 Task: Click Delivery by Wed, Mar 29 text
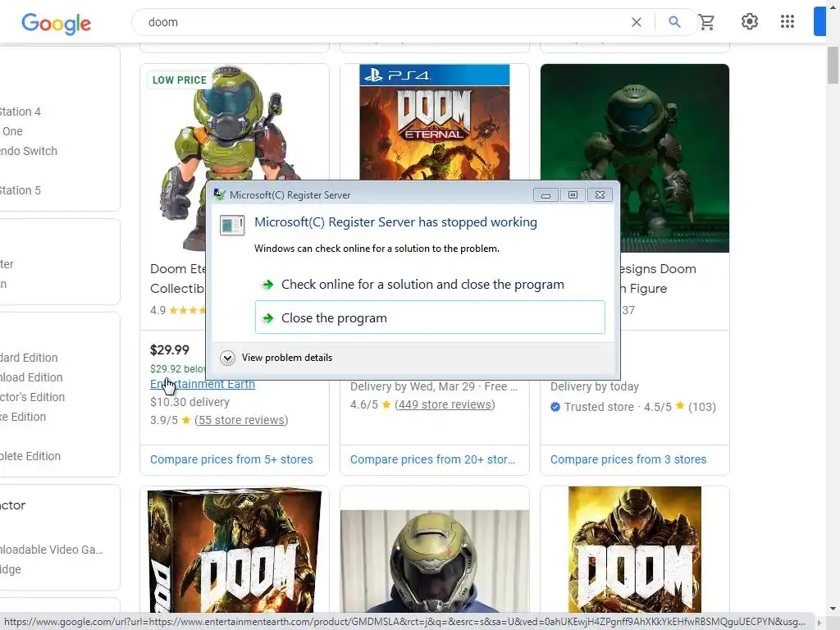click(413, 386)
